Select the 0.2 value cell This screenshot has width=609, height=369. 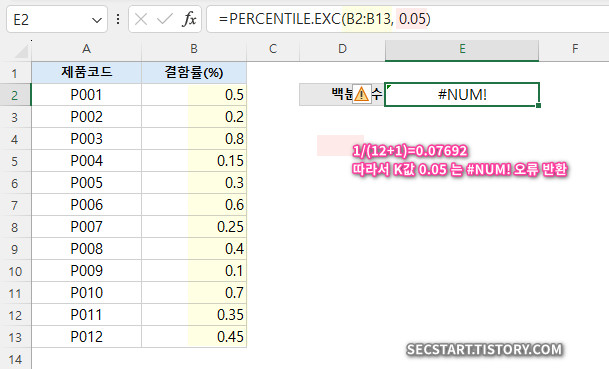(194, 117)
